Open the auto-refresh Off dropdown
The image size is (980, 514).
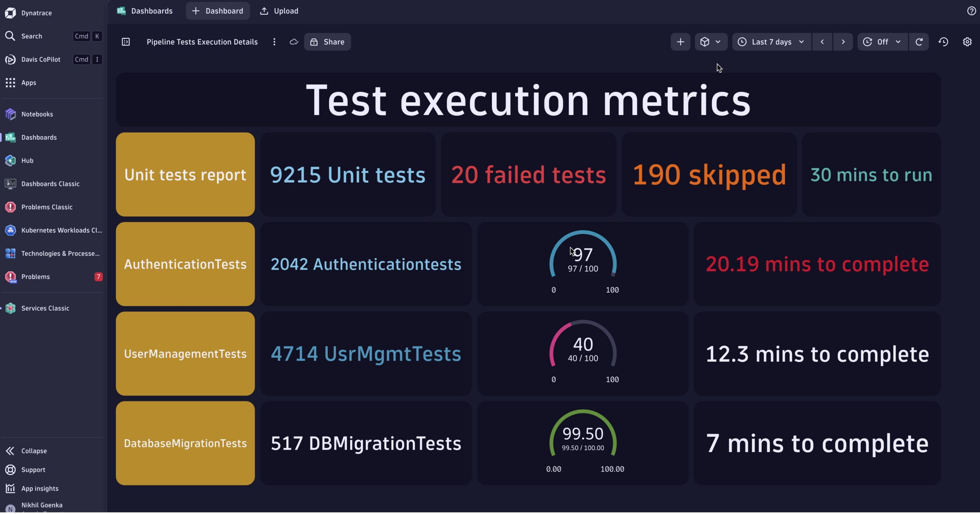[882, 42]
